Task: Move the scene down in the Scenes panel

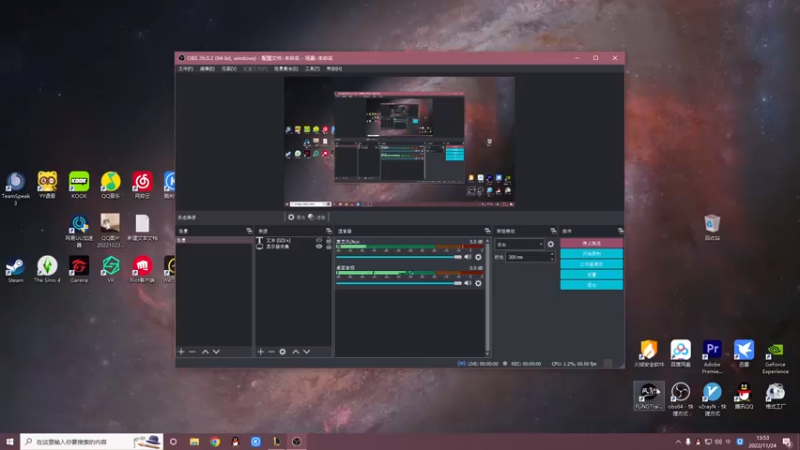Action: point(216,352)
